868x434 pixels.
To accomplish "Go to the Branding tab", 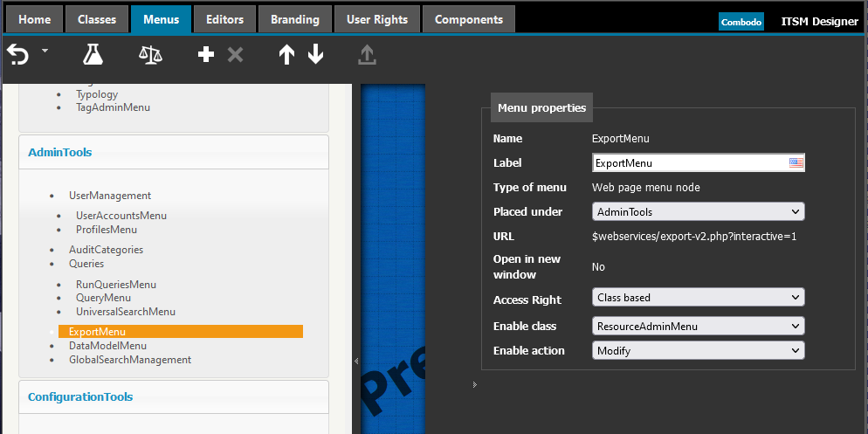I will [x=294, y=19].
